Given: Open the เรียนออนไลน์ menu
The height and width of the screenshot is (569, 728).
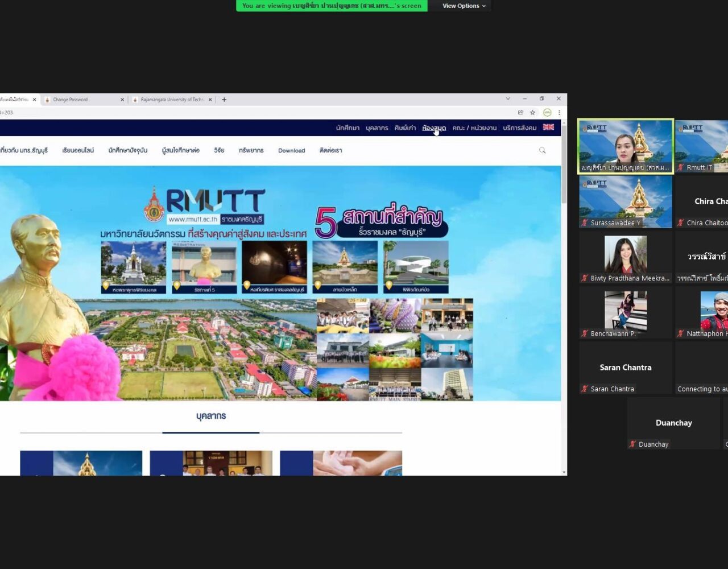Looking at the screenshot, I should pos(78,151).
